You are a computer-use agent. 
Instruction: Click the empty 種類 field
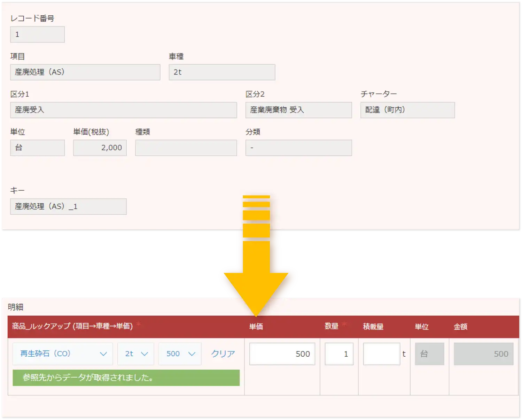(x=186, y=148)
